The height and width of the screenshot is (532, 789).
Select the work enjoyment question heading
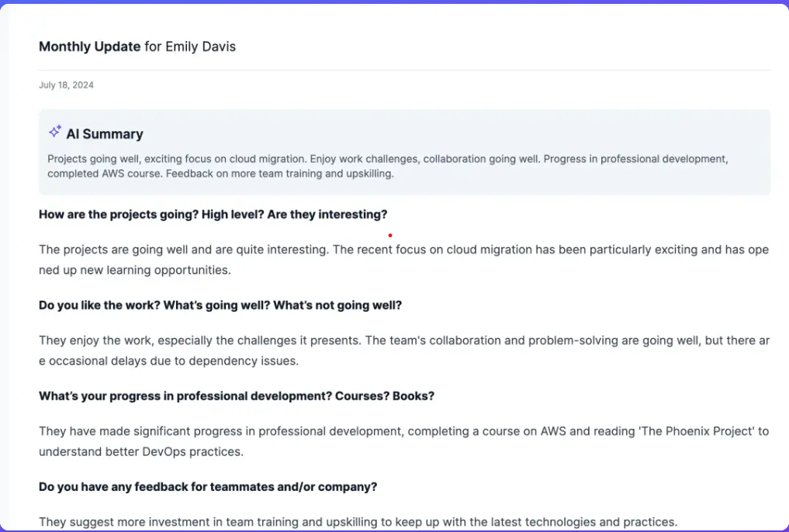tap(220, 305)
